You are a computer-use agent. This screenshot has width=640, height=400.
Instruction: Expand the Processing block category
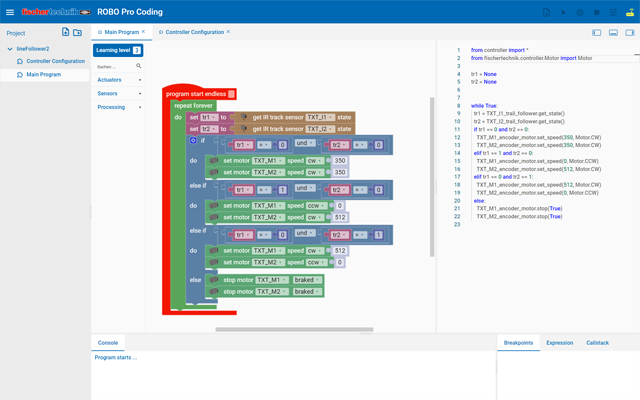(119, 107)
